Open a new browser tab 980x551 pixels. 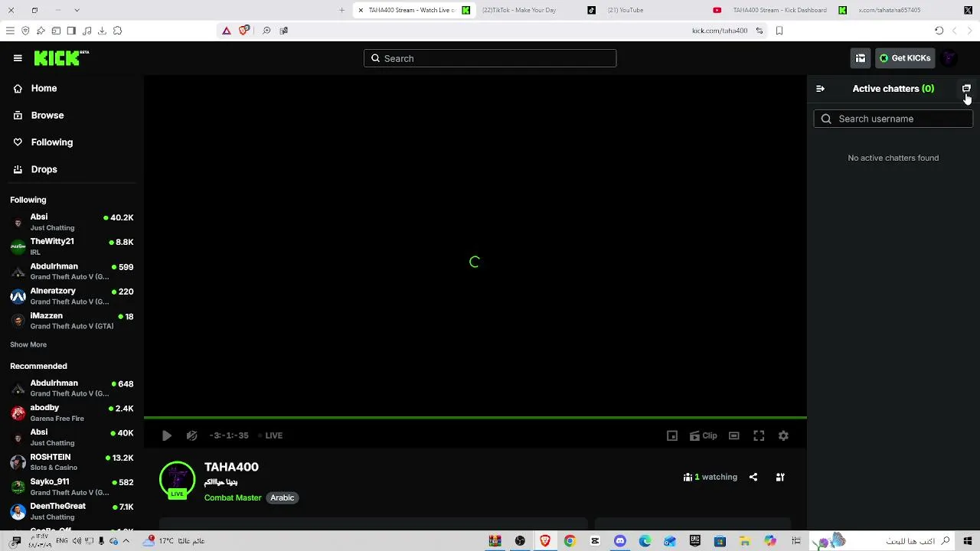[341, 10]
